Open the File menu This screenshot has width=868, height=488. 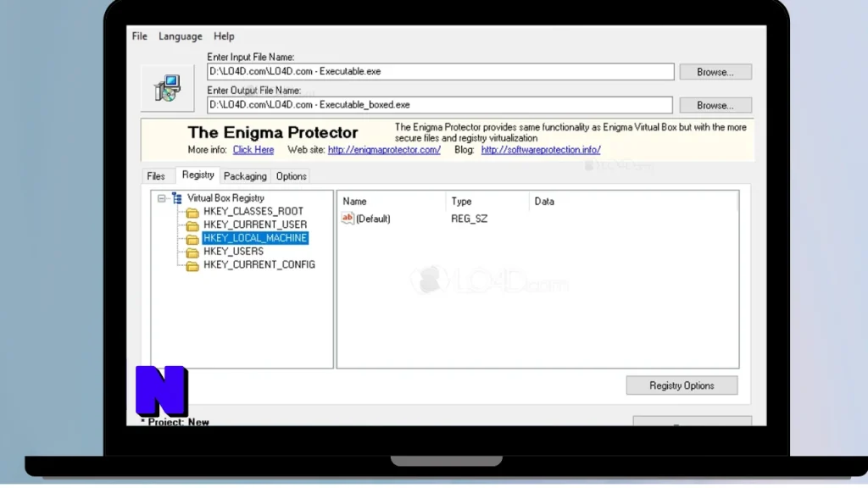[140, 36]
